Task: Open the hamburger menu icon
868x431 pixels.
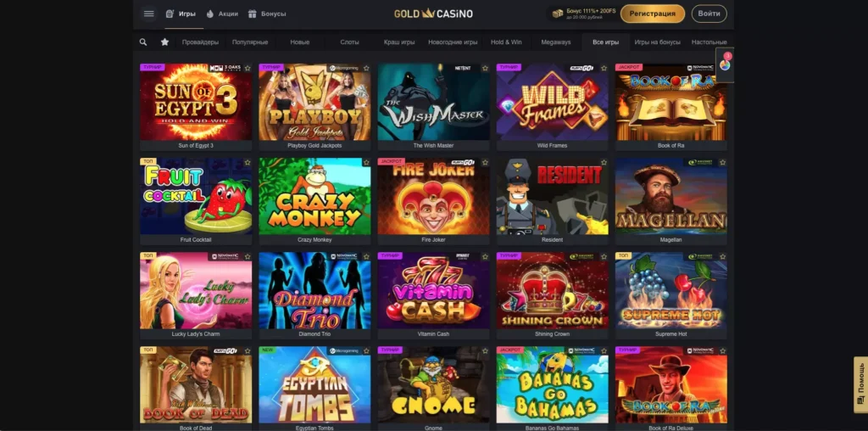Action: tap(148, 14)
